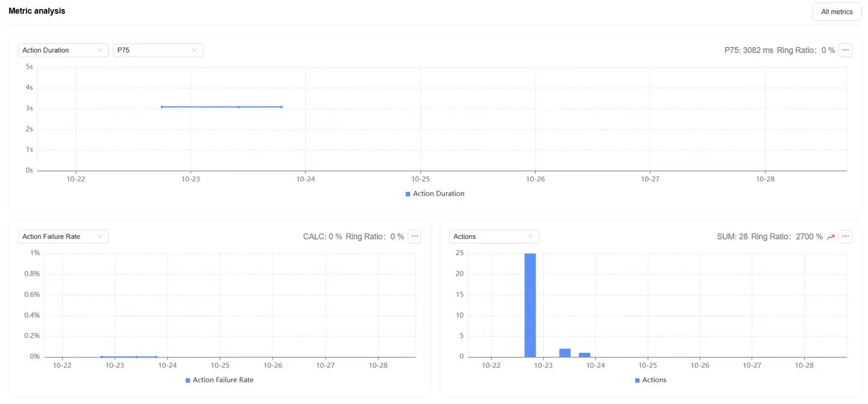868x404 pixels.
Task: Click last data point on Action Duration line
Action: pyautogui.click(x=281, y=107)
